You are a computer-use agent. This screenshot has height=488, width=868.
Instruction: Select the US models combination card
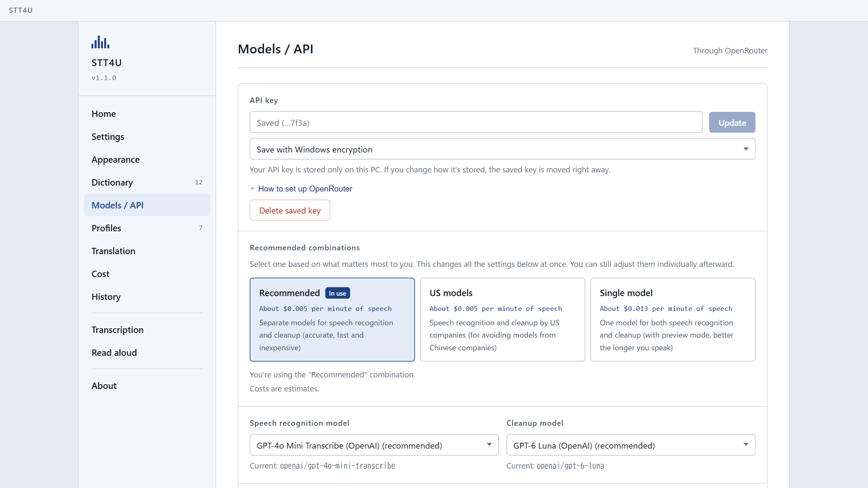tap(502, 320)
